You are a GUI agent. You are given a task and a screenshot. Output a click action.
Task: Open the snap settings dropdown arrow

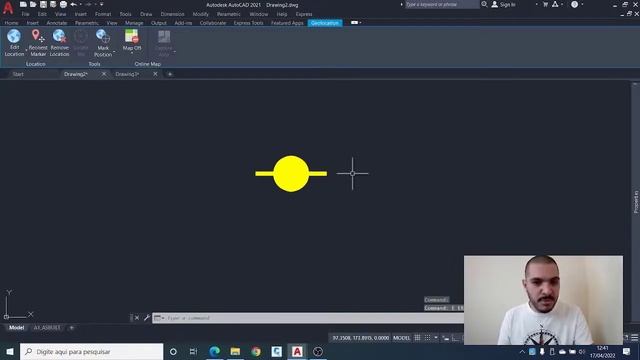pos(436,338)
